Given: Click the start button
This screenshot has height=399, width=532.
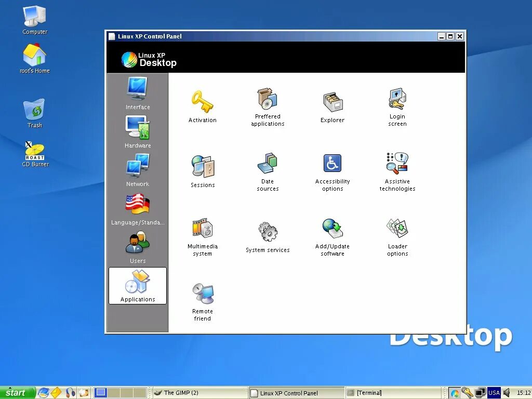Looking at the screenshot, I should tap(17, 393).
